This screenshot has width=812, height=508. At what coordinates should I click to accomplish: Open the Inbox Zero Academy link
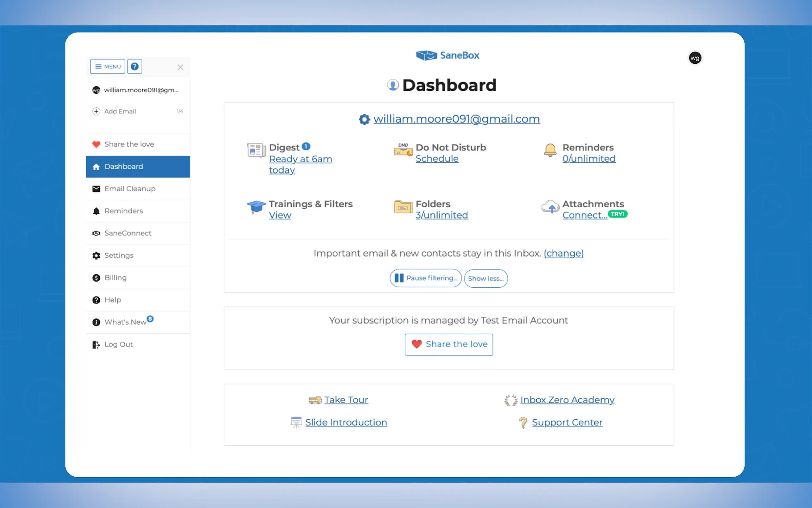[x=567, y=400]
